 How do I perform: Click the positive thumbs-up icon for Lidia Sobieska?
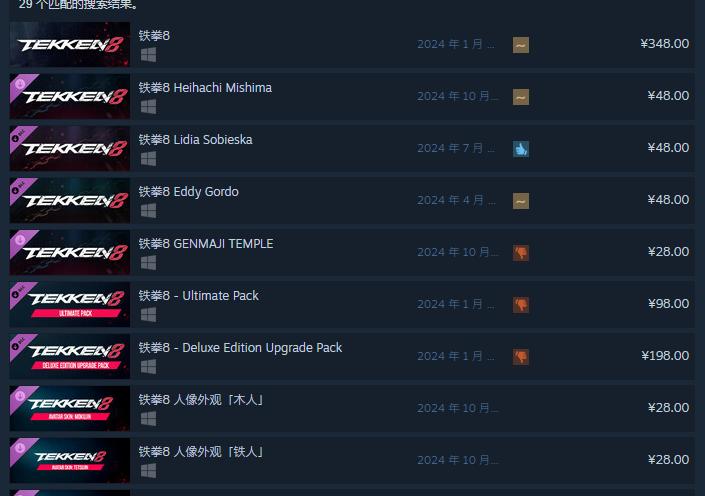pos(521,149)
